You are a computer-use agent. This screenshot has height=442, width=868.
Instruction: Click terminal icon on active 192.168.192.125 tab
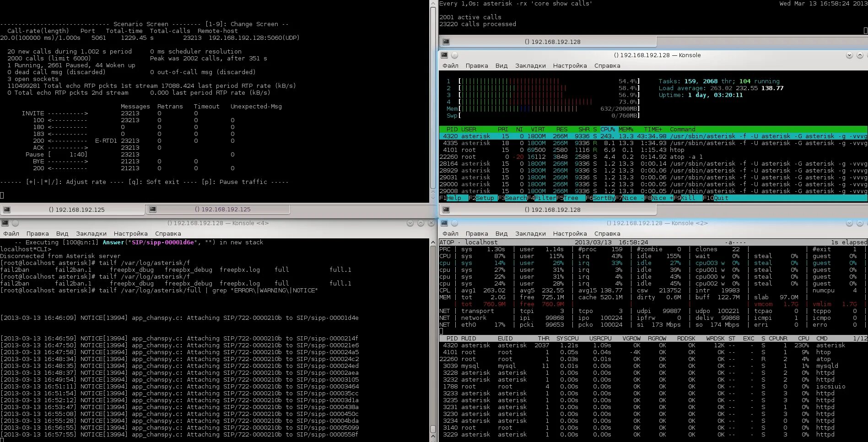point(7,210)
